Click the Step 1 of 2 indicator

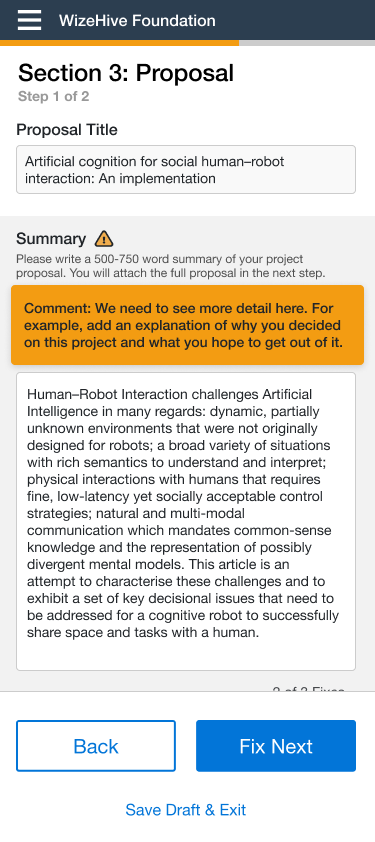pyautogui.click(x=53, y=97)
